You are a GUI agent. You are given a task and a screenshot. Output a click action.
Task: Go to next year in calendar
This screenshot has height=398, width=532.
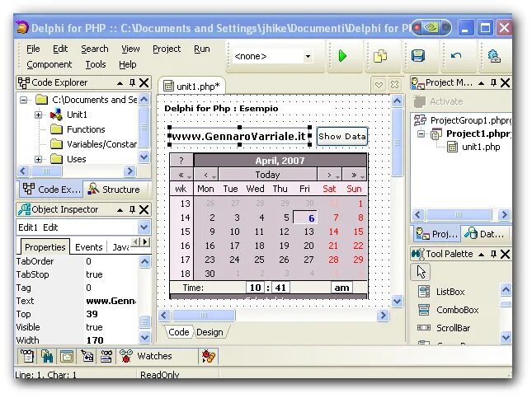(354, 175)
